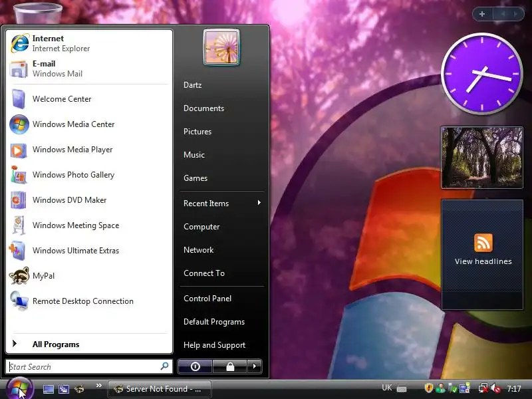Click sidebar previous gadgets arrow
Viewport: 532px width, 399px height.
point(503,14)
